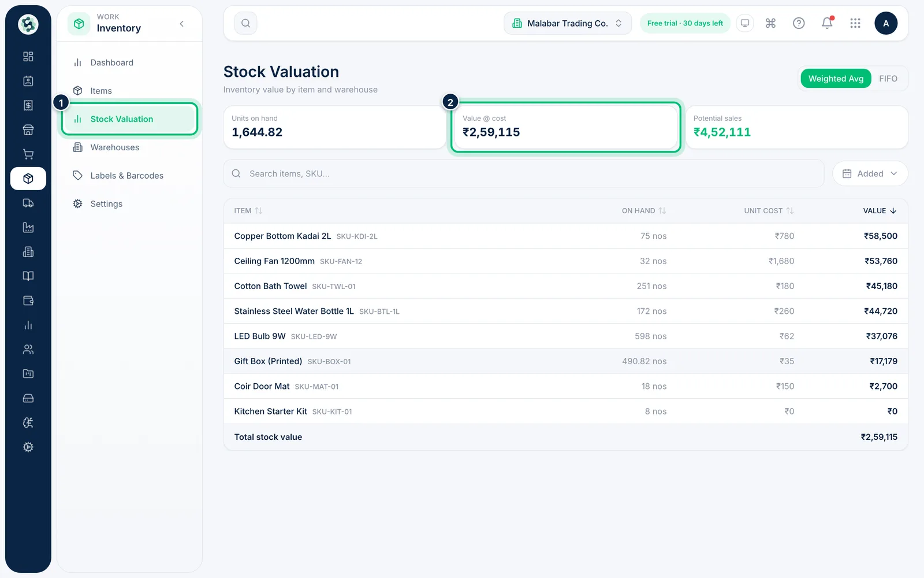The image size is (924, 578).
Task: Open the apps grid menu
Action: tap(855, 23)
